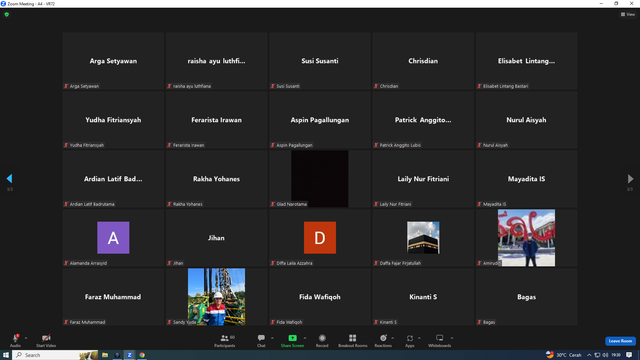Image resolution: width=640 pixels, height=360 pixels.
Task: Select the Kinanti S participant tile
Action: [423, 297]
